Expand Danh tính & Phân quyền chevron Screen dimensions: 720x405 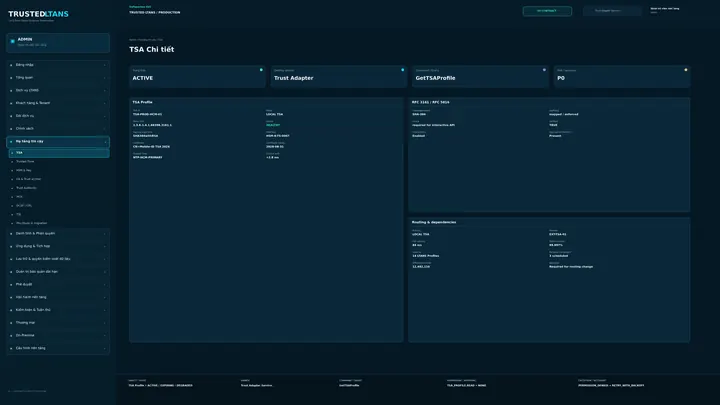[x=105, y=234]
